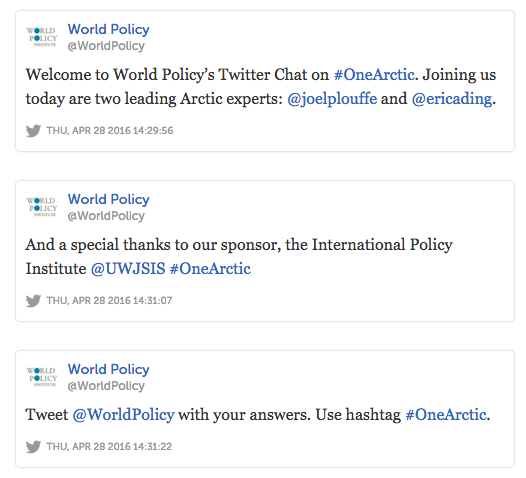Open @UWJSIS mention link
Viewport: 526px width, 478px height.
pos(128,269)
